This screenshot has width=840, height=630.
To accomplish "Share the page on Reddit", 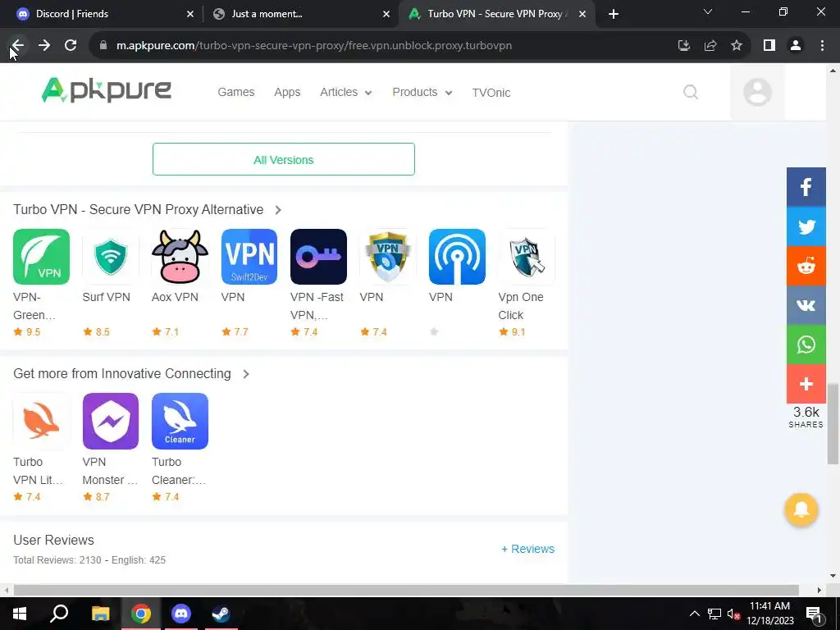I will [806, 266].
